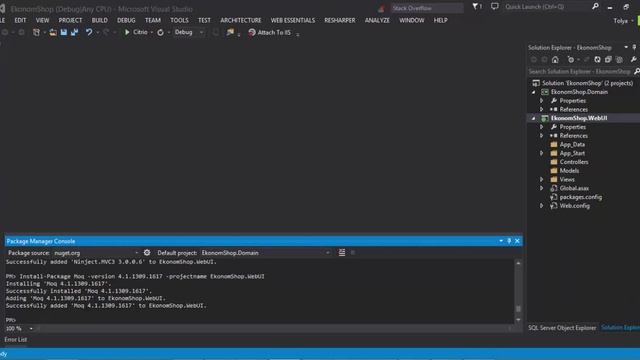The height and width of the screenshot is (360, 640).
Task: Open the ARCHITECTURE menu
Action: 240,20
